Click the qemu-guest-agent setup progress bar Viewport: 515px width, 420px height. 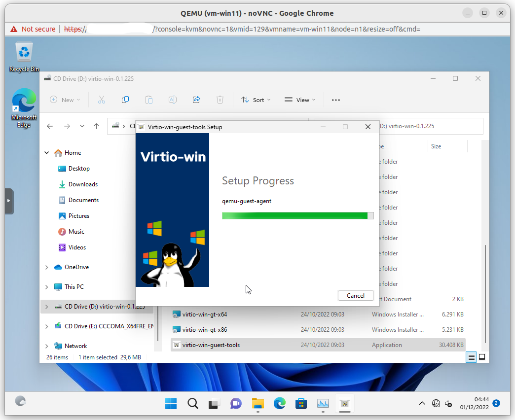coord(298,215)
